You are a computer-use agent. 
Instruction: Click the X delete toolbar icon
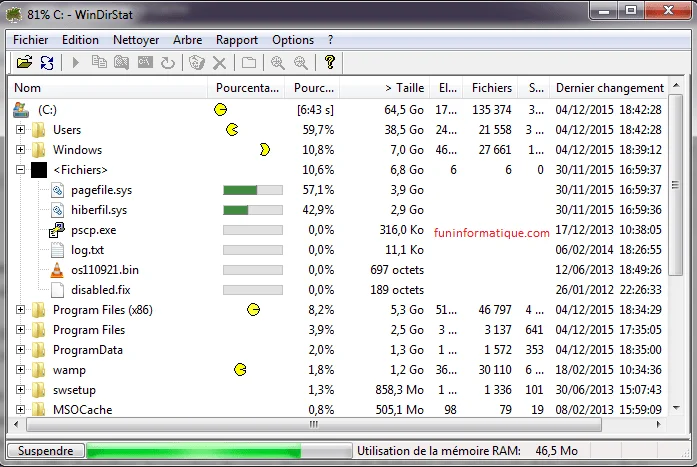[x=219, y=63]
